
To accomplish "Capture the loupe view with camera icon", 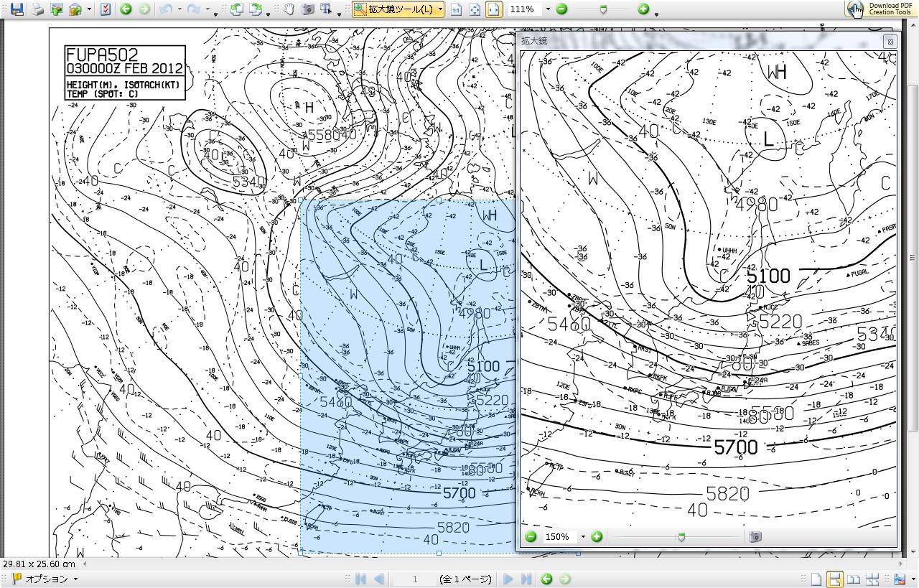I will tap(755, 536).
